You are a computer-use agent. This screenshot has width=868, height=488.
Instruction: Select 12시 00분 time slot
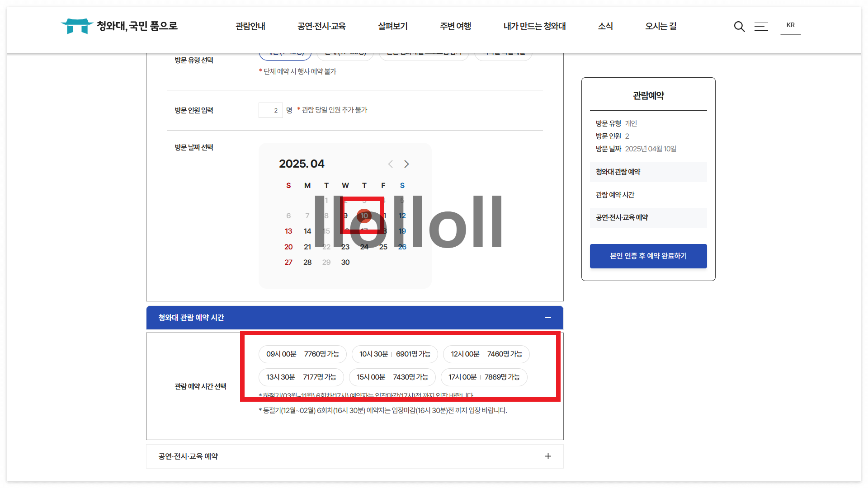click(486, 354)
